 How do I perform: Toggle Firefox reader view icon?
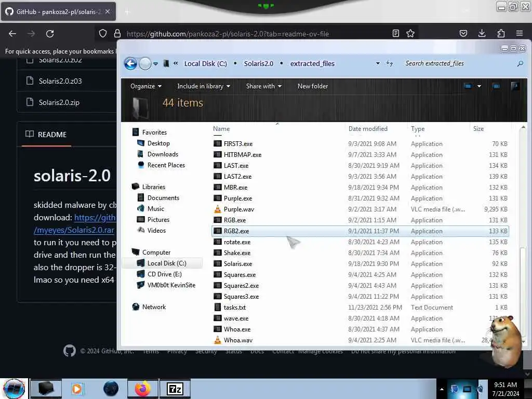tap(395, 33)
